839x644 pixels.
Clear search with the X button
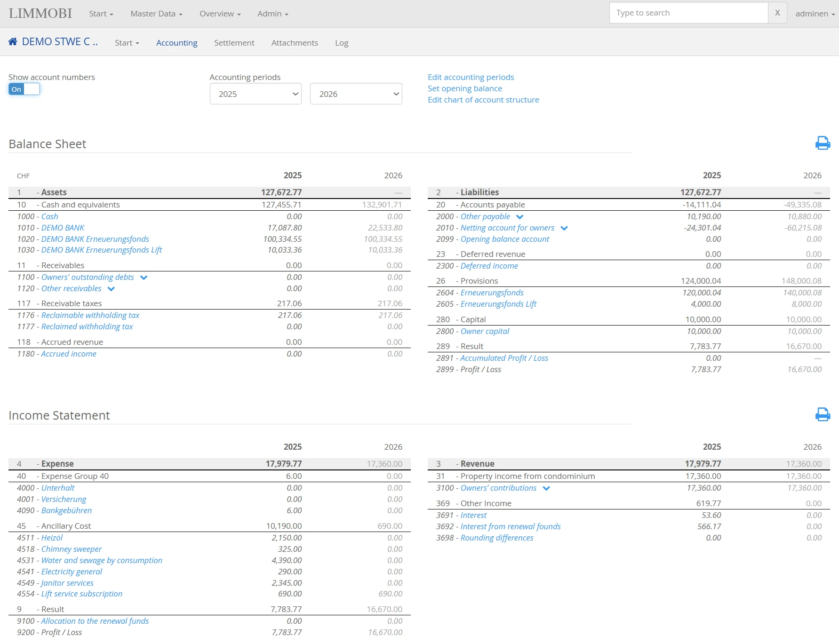coord(777,13)
